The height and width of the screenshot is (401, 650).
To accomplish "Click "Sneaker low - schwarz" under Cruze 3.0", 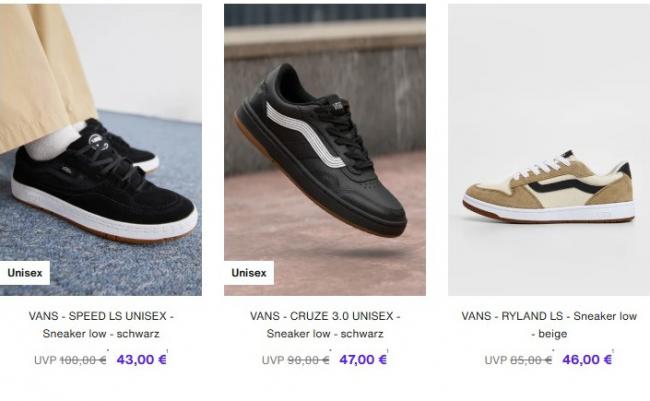I will (x=325, y=333).
